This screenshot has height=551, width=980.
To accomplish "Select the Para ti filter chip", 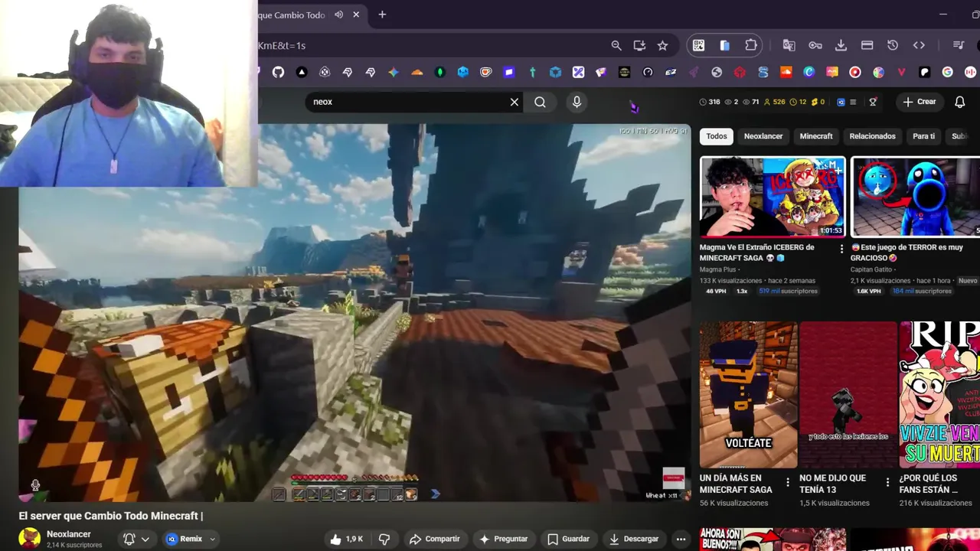I will point(923,136).
